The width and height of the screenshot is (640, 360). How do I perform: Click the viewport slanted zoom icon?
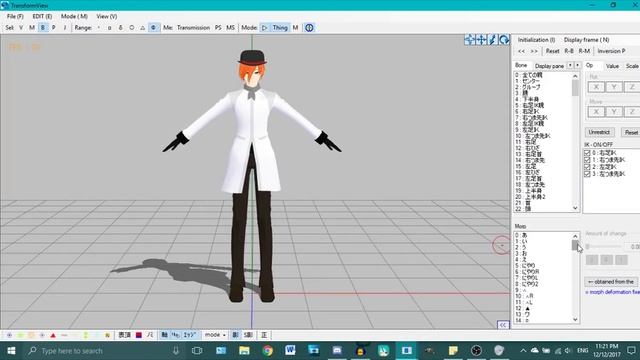(493, 40)
